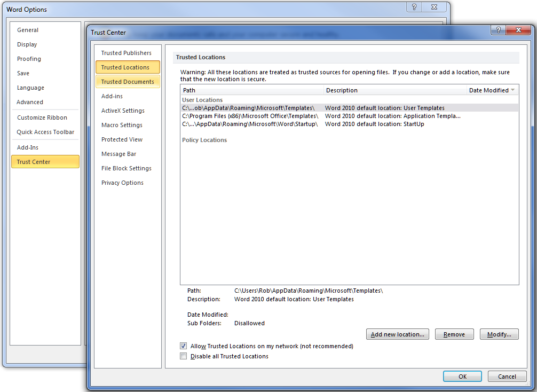The width and height of the screenshot is (537, 392).
Task: Select Protected View in Trust Center
Action: point(122,139)
